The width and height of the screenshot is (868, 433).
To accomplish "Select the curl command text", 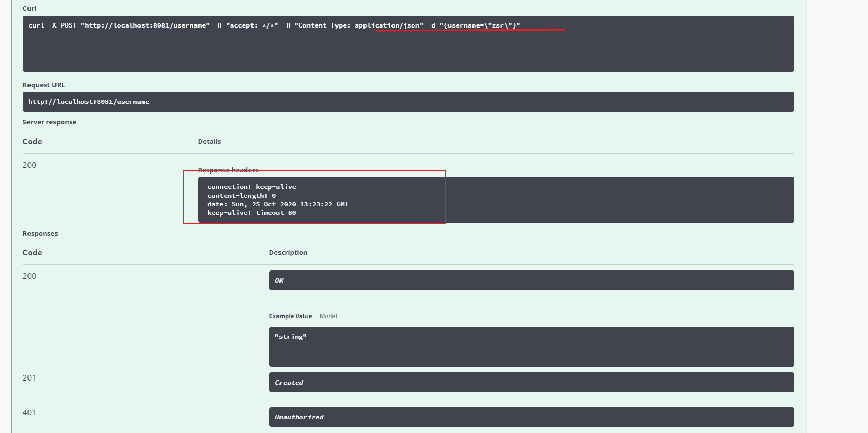I will (x=274, y=25).
